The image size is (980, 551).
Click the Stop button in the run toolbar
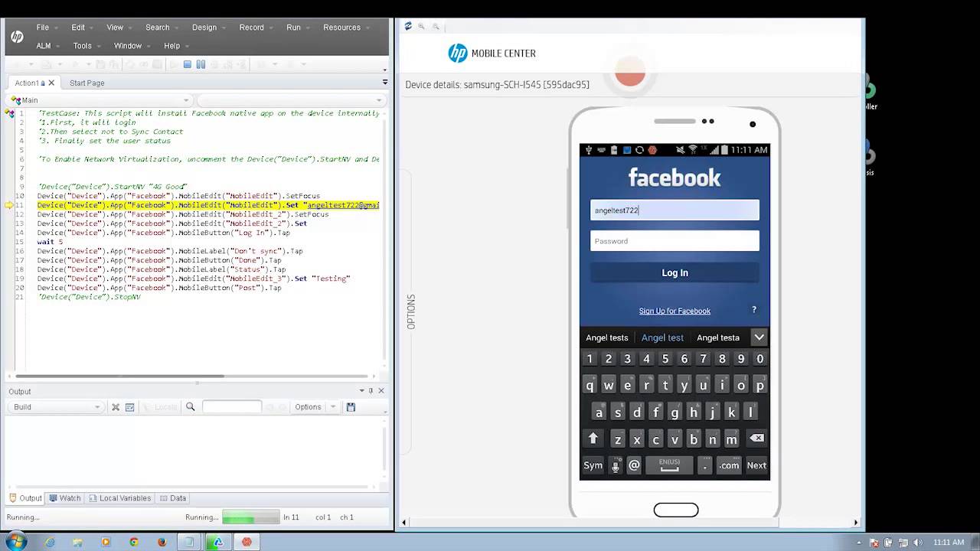(188, 65)
